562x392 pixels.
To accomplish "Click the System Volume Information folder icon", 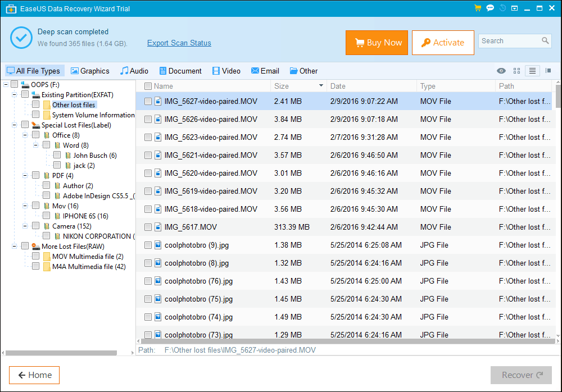I will [47, 115].
